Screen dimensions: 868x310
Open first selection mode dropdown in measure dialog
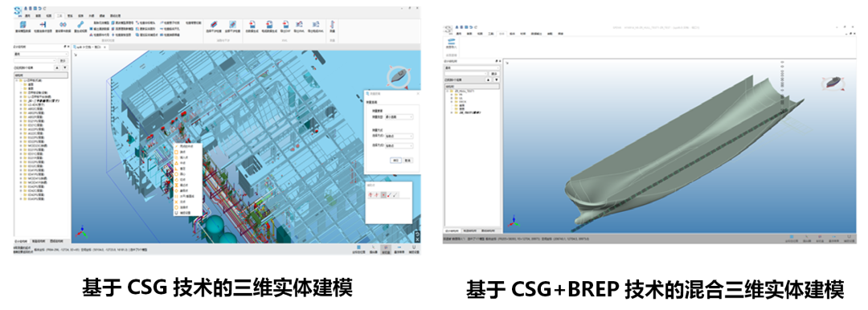399,137
